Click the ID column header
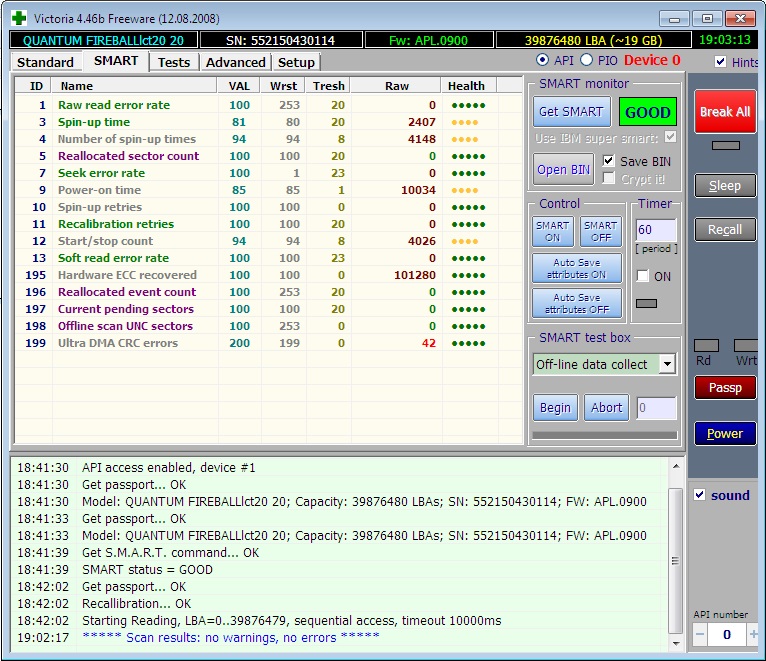 tap(33, 86)
